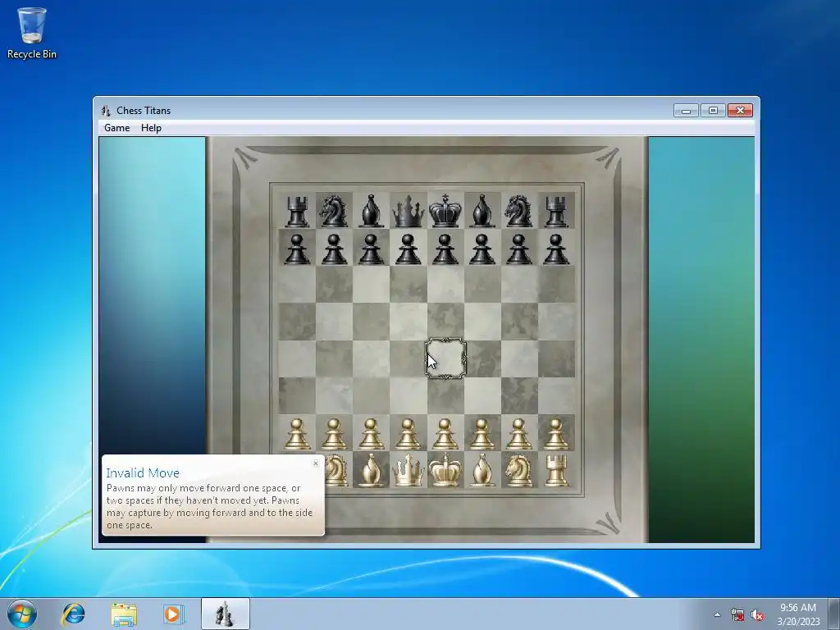Click the highlighted e4 board square
Image resolution: width=840 pixels, height=630 pixels.
click(x=445, y=358)
